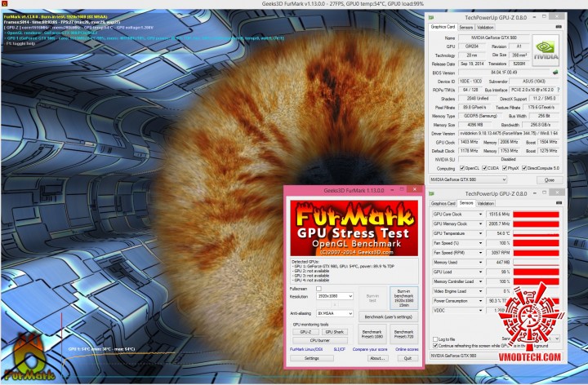
Task: Click the screenshot camera icon in Sensors GPU-Z window
Action: [x=559, y=203]
